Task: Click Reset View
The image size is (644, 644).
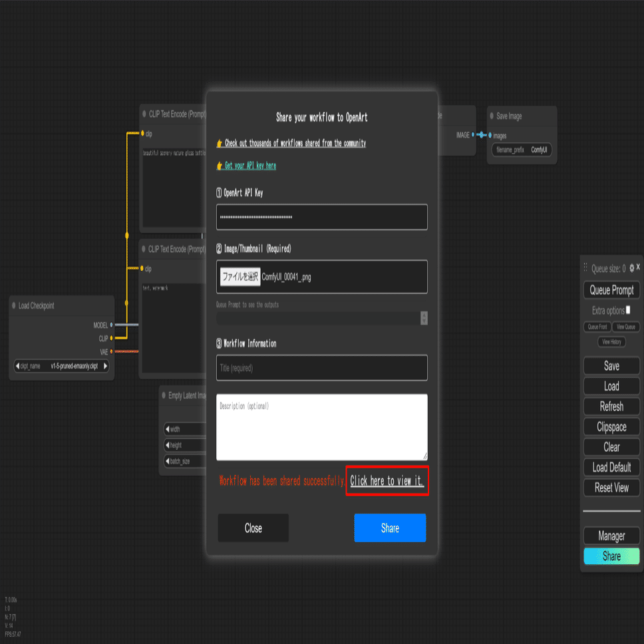Action: click(611, 488)
